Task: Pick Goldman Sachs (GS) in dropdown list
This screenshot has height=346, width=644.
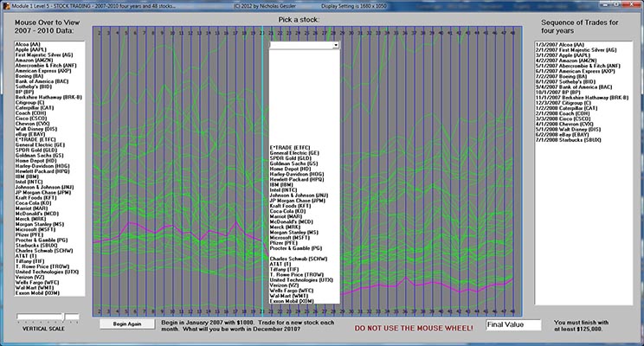Action: click(x=293, y=163)
